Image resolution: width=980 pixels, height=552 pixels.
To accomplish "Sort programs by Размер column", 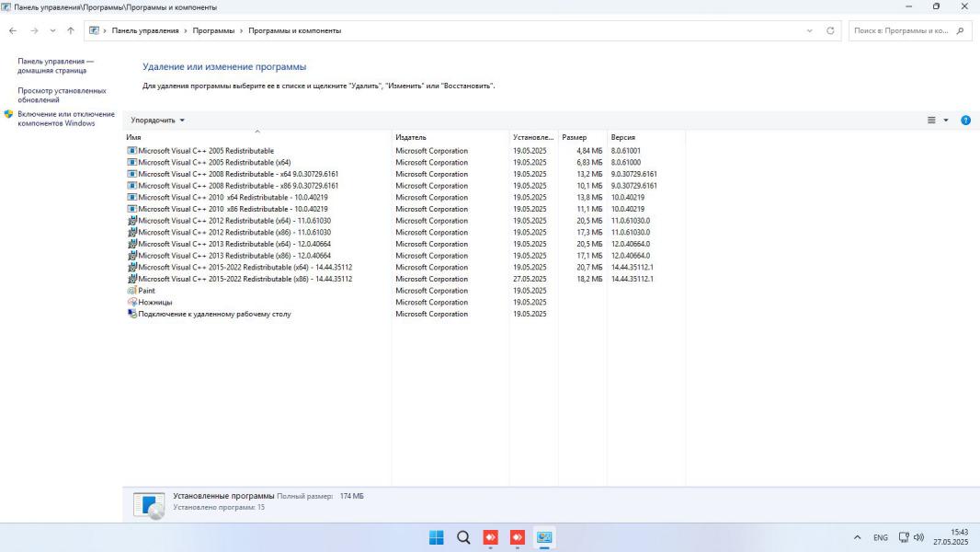I will click(583, 137).
